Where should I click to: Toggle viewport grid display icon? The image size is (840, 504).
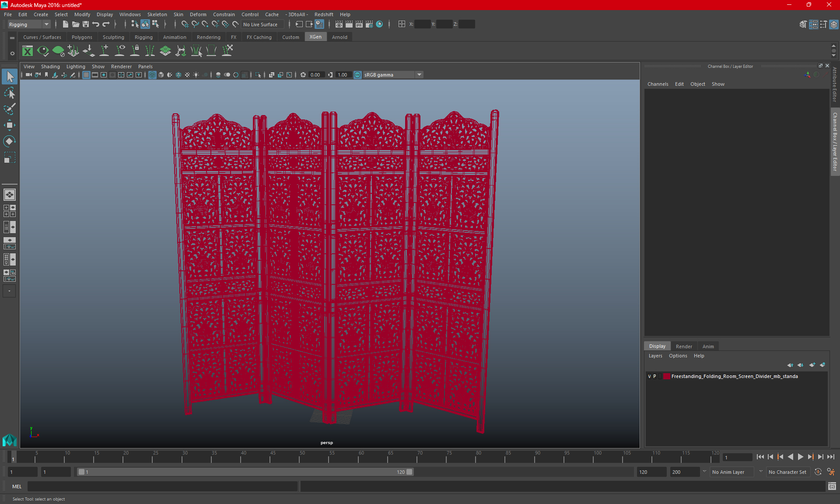click(86, 75)
